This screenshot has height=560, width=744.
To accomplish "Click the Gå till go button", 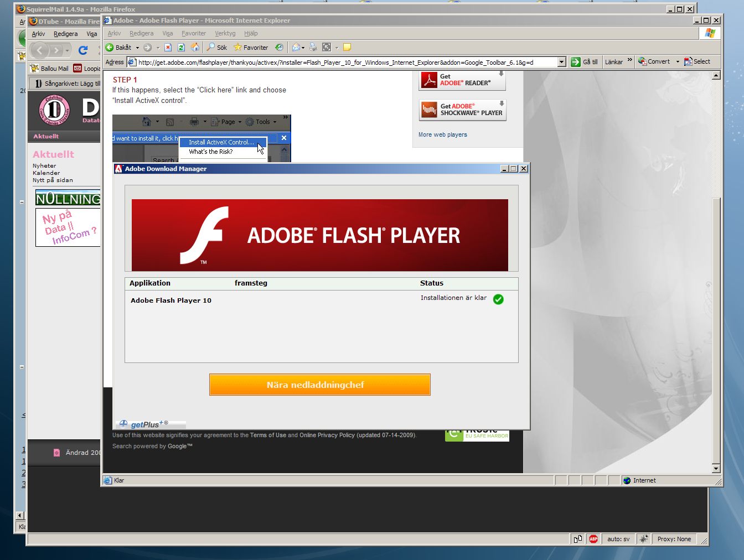I will [x=585, y=62].
